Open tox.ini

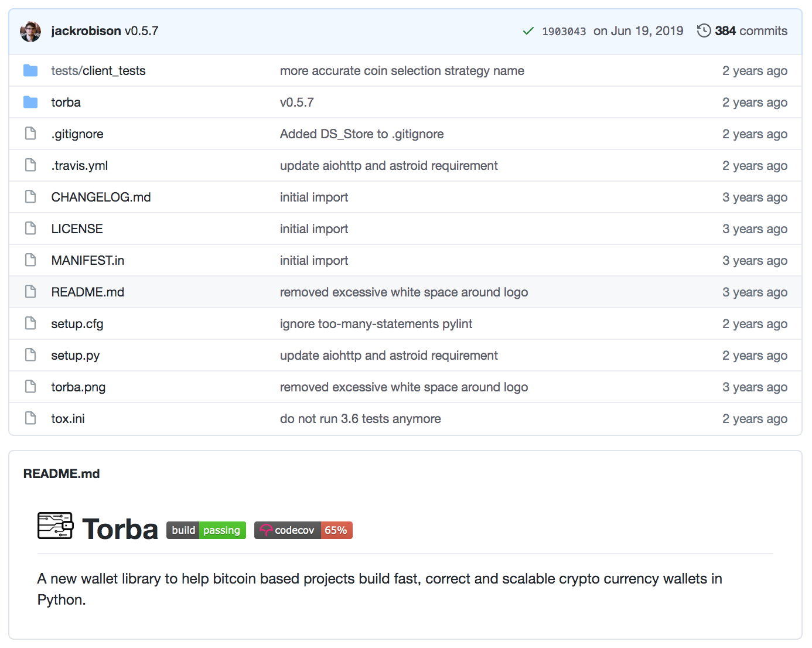[68, 419]
